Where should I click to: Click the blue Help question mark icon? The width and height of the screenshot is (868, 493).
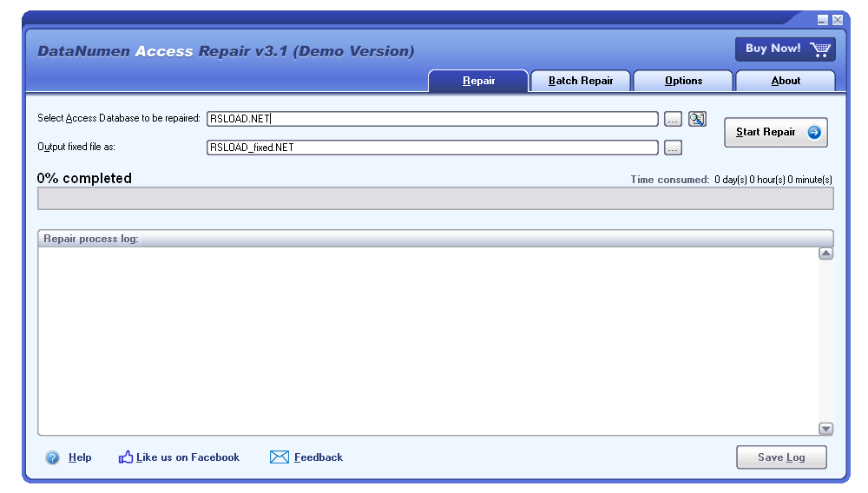click(x=53, y=457)
